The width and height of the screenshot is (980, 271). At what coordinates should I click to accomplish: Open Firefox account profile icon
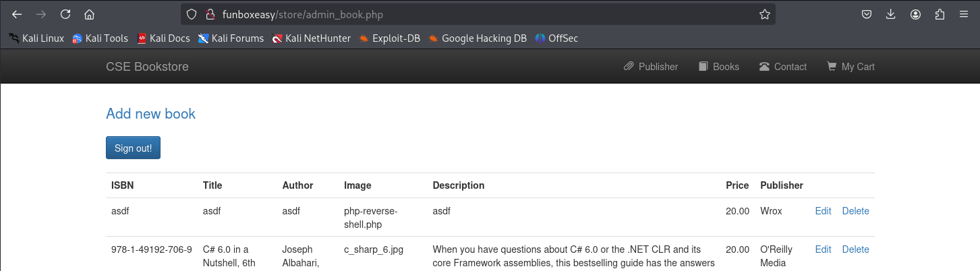[915, 14]
